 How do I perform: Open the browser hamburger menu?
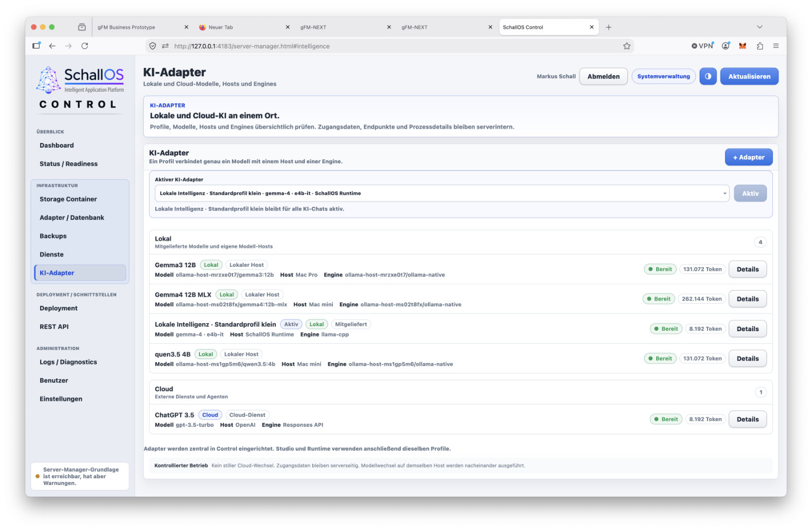(776, 46)
